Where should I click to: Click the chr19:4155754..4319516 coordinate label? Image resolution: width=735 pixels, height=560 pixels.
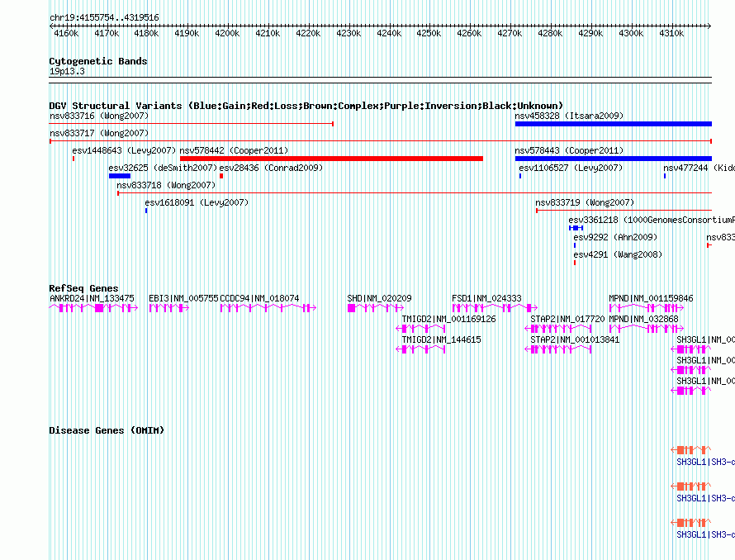point(104,18)
